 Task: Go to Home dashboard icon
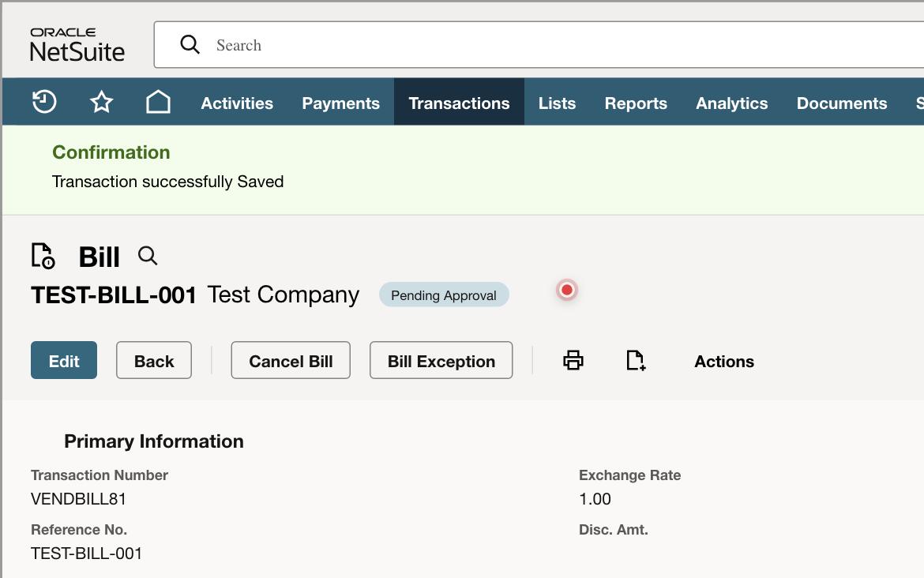tap(158, 102)
